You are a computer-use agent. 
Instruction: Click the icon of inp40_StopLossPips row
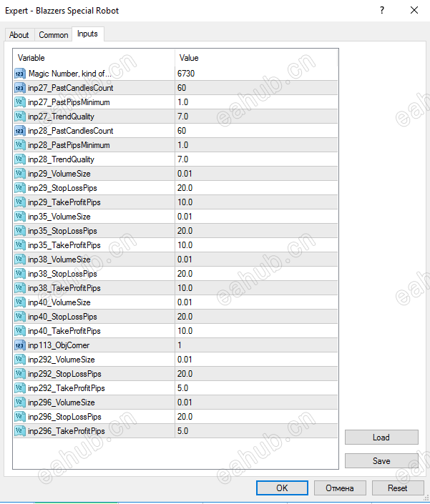tap(19, 317)
